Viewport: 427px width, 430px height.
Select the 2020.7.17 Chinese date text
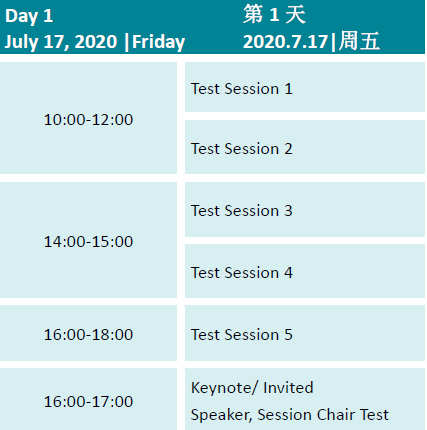tap(286, 42)
